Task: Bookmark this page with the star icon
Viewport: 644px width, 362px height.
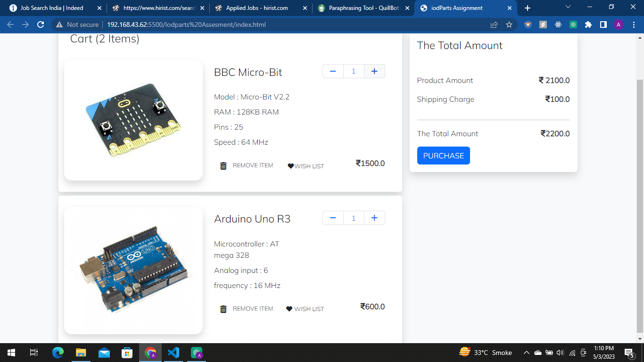Action: [x=509, y=24]
